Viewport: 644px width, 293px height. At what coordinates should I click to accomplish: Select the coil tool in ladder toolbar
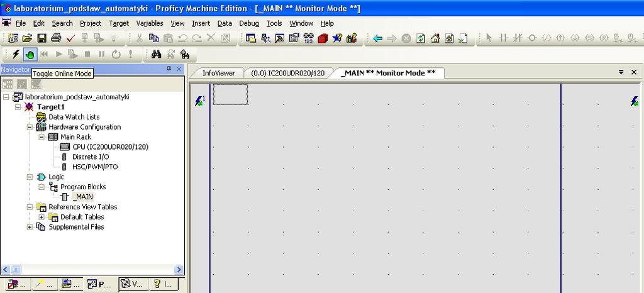pos(532,38)
